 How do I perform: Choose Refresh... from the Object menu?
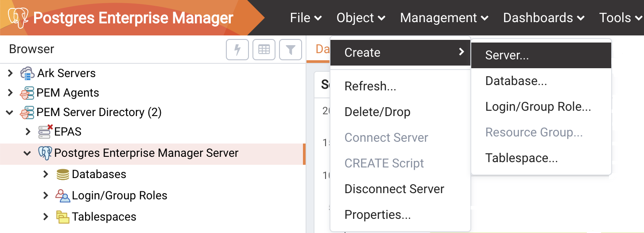click(400, 86)
